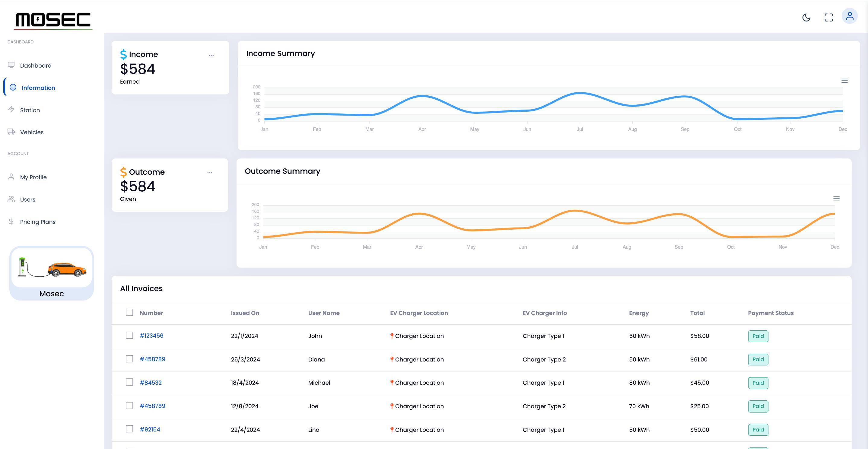Check the checkbox for invoice #123456
This screenshot has width=868, height=449.
pos(129,336)
